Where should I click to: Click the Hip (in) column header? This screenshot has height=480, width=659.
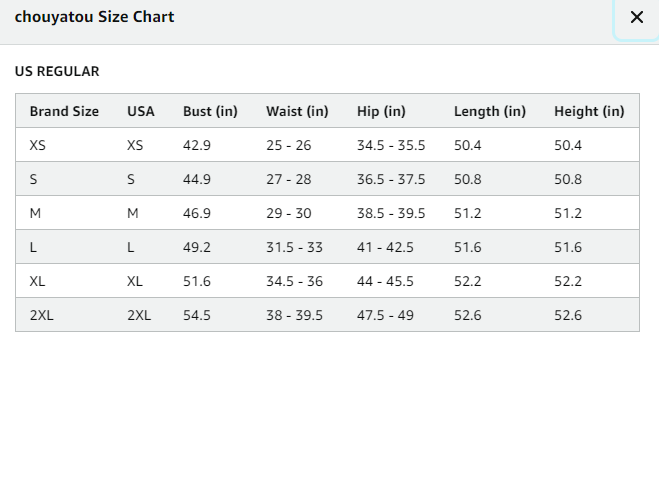click(381, 111)
